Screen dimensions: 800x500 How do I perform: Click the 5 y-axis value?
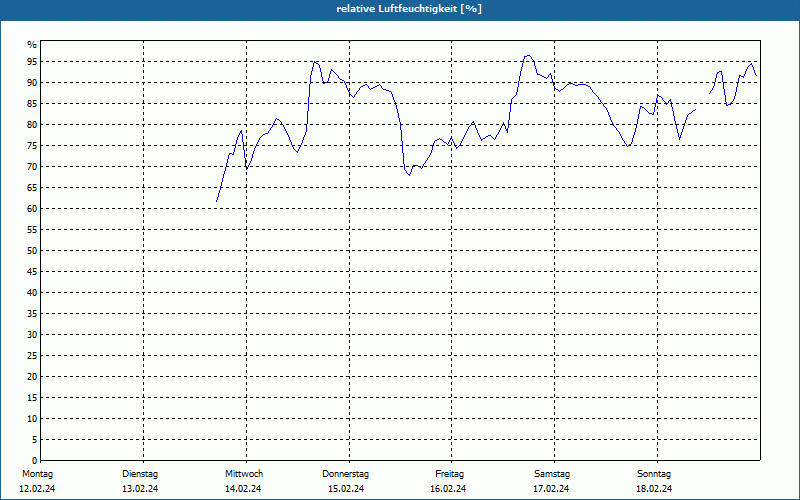click(35, 440)
